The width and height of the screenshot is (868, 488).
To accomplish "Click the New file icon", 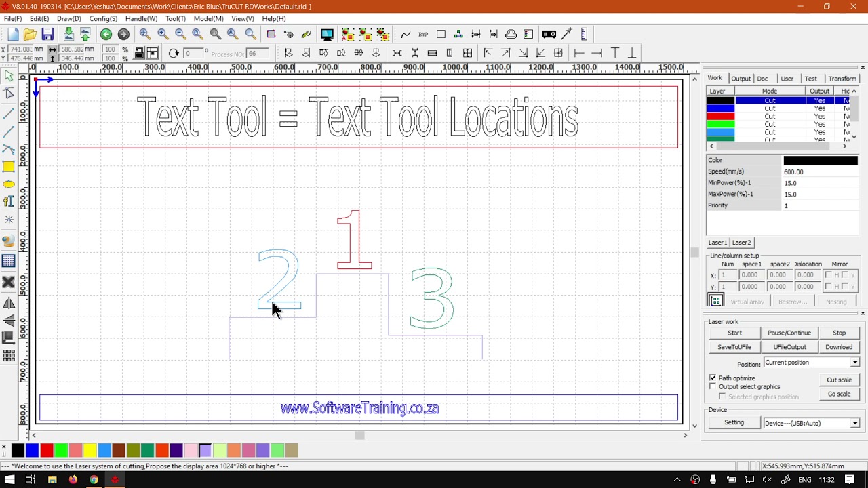I will [x=13, y=35].
